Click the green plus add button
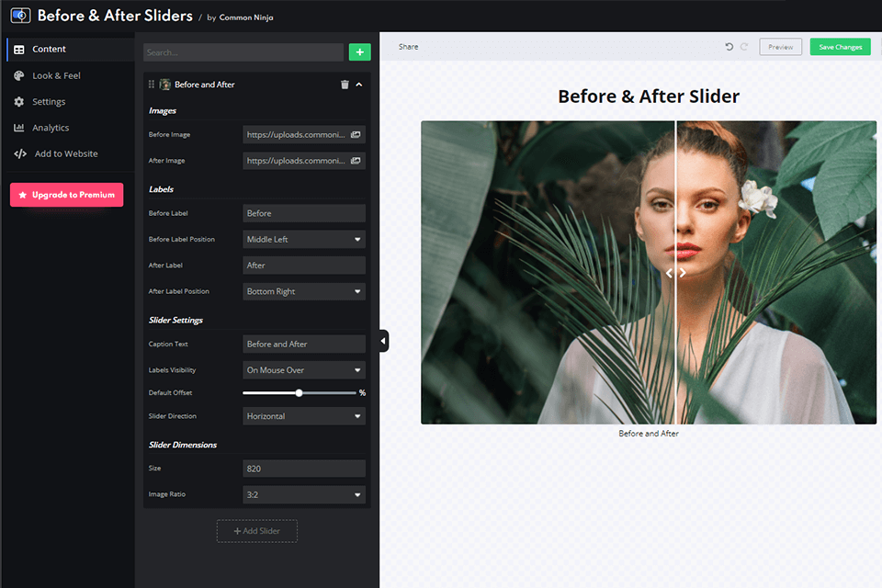Viewport: 882px width, 588px height. 359,51
